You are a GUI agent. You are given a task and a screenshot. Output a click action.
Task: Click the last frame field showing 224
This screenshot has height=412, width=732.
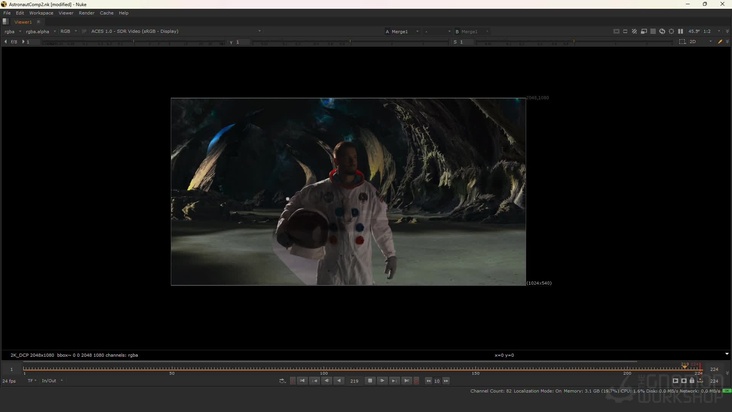tap(714, 369)
